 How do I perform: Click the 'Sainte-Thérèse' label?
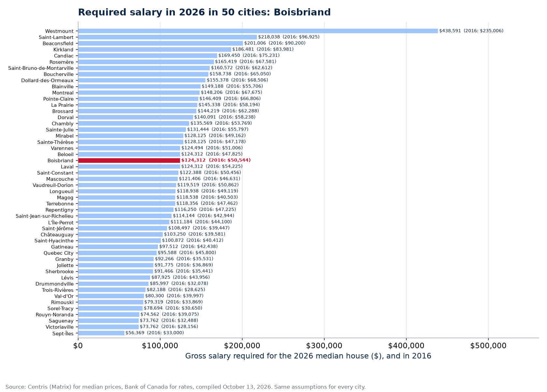coord(55,142)
